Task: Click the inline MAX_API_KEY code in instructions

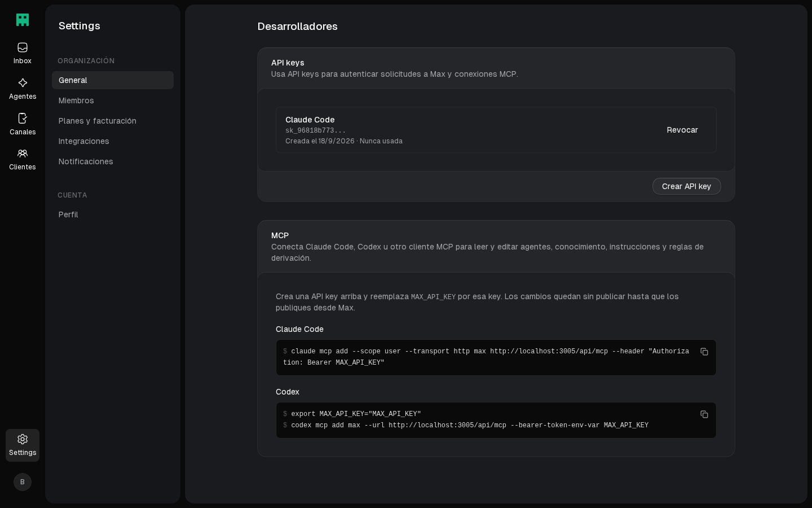Action: 433,297
